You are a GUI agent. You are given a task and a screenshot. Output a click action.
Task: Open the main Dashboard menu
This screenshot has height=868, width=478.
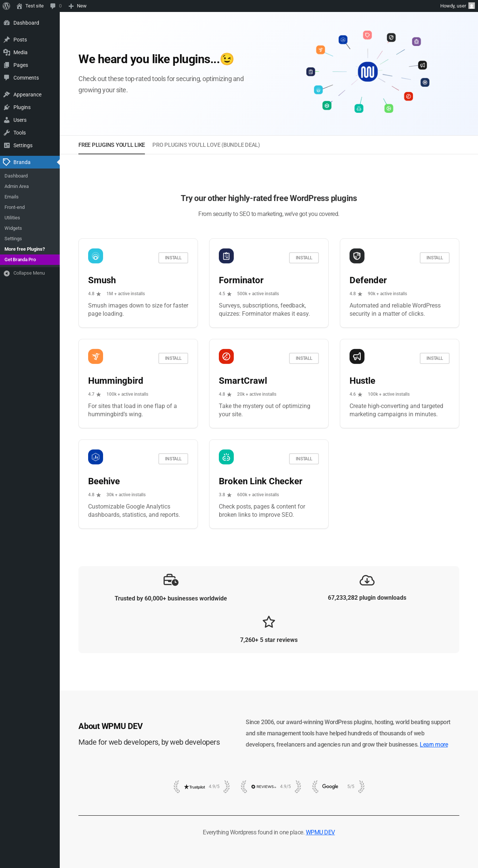(30, 23)
